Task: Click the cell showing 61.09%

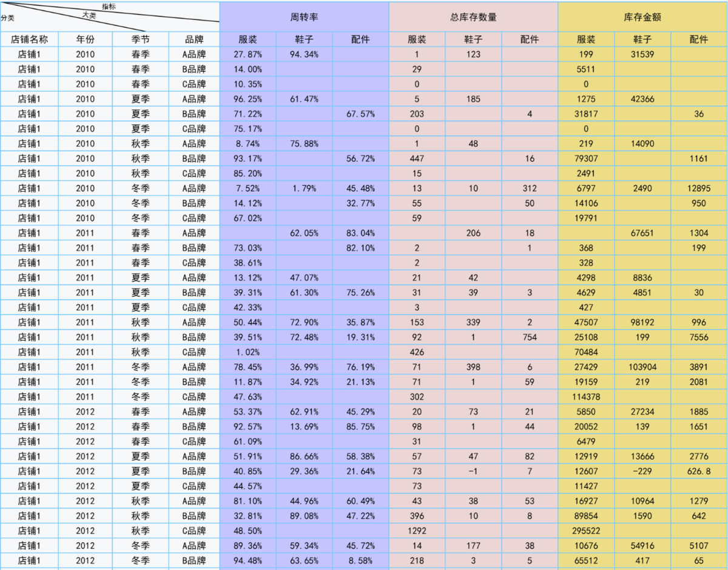Action: pyautogui.click(x=248, y=441)
